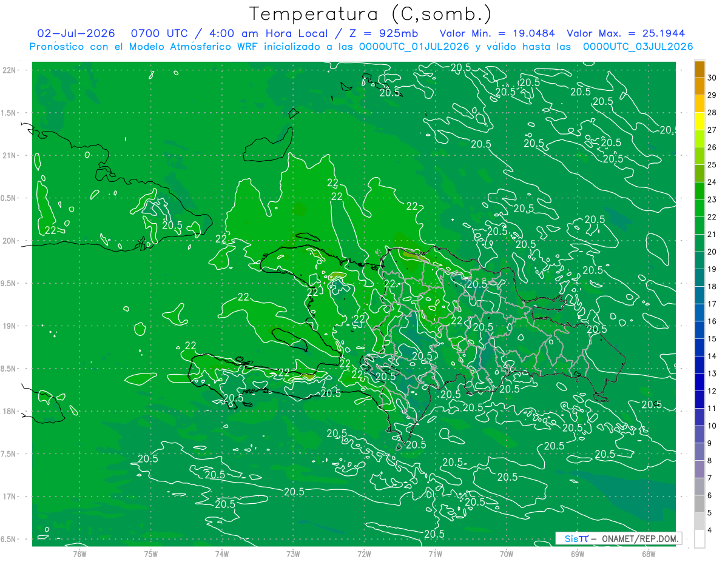Image resolution: width=728 pixels, height=562 pixels.
Task: Click the colorbar value label "7"
Action: click(x=711, y=478)
